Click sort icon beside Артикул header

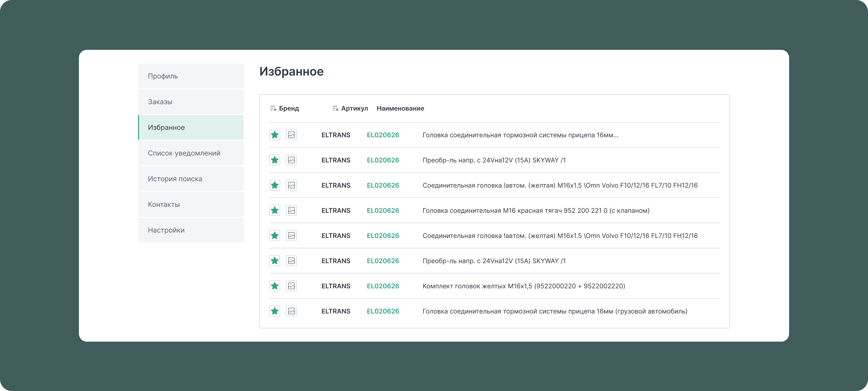pyautogui.click(x=335, y=108)
